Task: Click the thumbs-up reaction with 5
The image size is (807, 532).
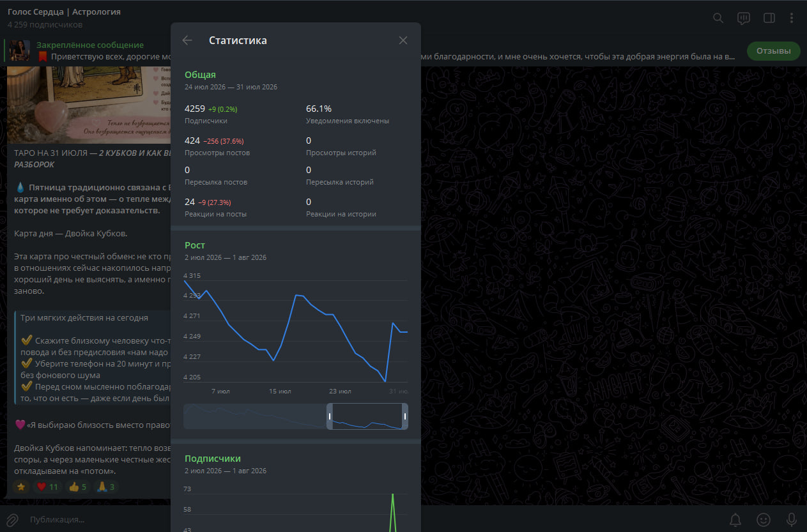Action: [x=77, y=487]
